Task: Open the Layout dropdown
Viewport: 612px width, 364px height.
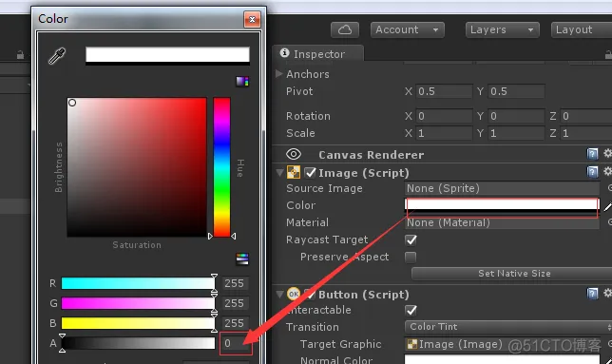Action: point(582,30)
